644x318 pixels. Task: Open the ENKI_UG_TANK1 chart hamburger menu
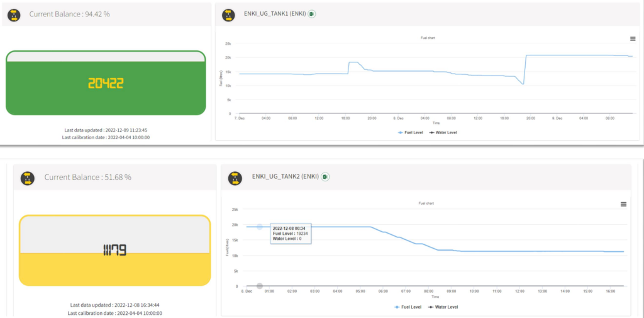(x=632, y=39)
